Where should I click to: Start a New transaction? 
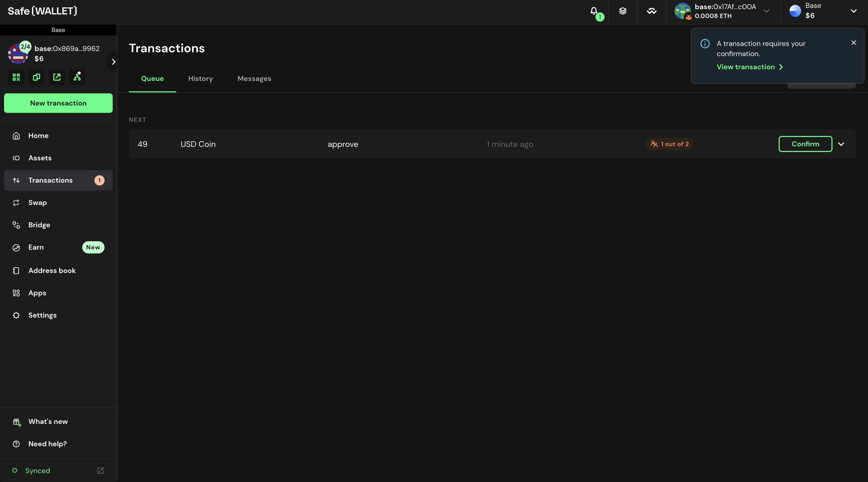pyautogui.click(x=58, y=103)
